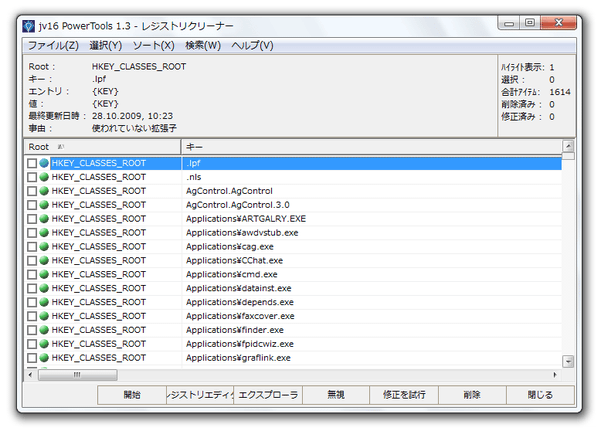The height and width of the screenshot is (431, 601).
Task: Click the 開始 button
Action: pyautogui.click(x=132, y=395)
